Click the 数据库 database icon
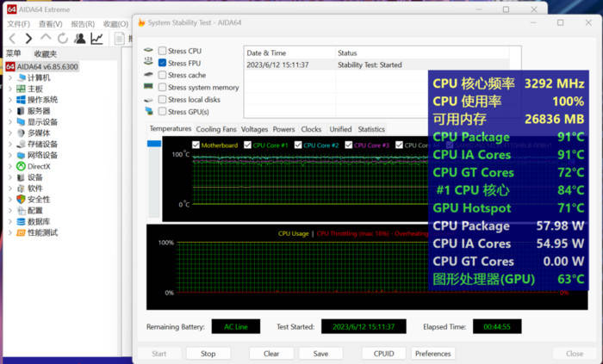The height and width of the screenshot is (364, 603). click(x=22, y=221)
